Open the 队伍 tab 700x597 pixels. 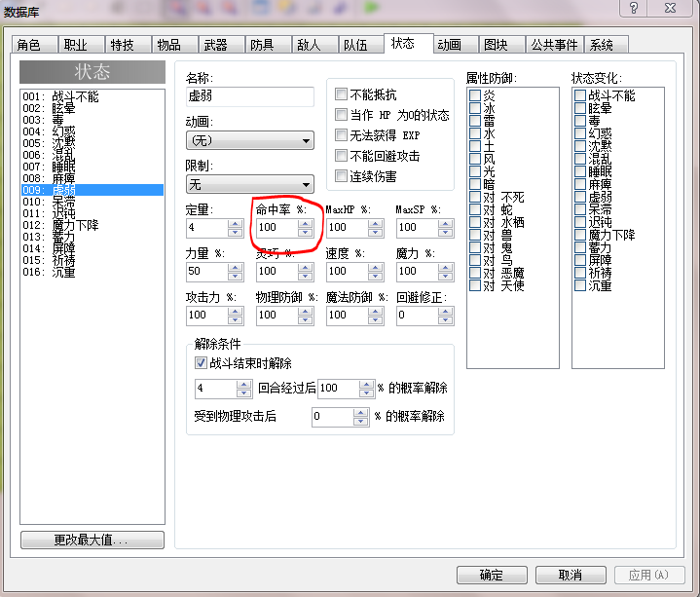[361, 45]
